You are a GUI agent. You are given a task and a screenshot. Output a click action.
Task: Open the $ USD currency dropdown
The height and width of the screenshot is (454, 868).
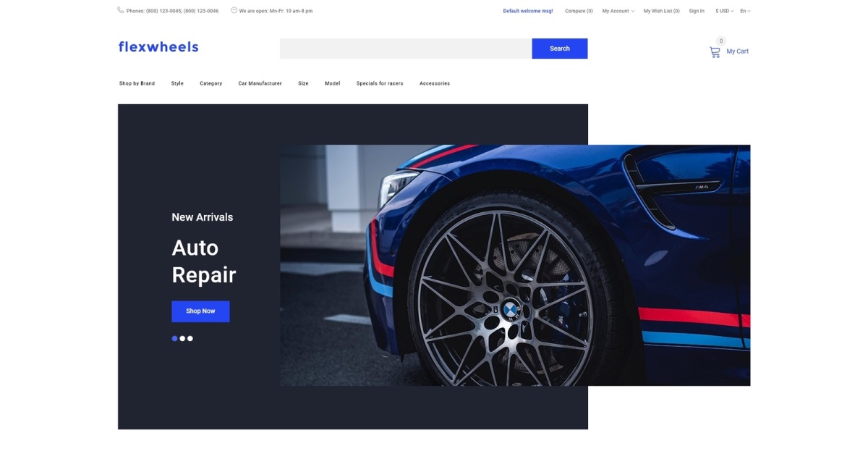pyautogui.click(x=724, y=11)
